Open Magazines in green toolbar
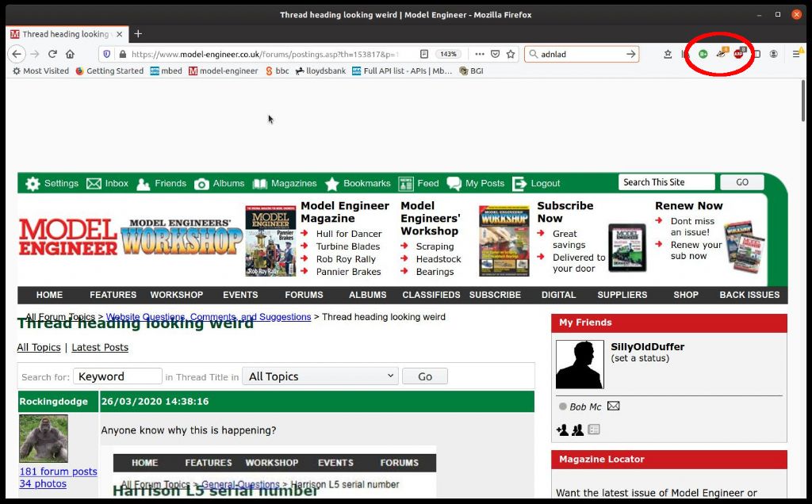Image resolution: width=812 pixels, height=504 pixels. click(285, 183)
